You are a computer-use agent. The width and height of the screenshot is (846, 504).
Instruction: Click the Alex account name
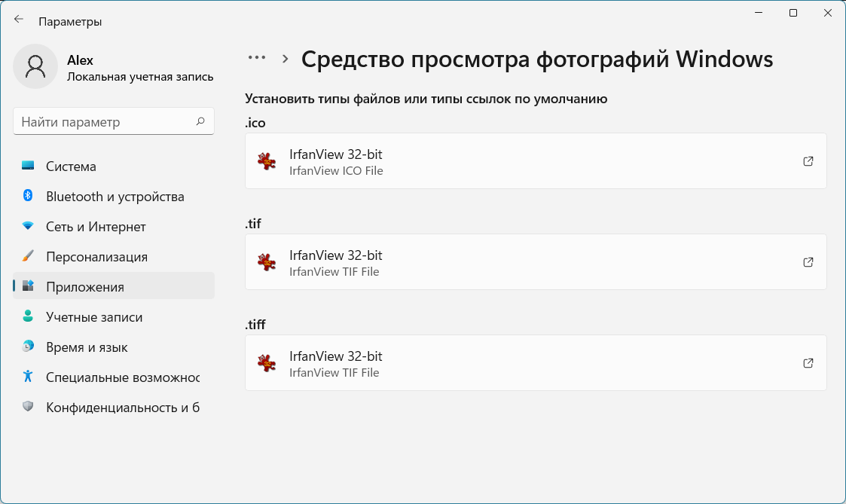click(80, 60)
